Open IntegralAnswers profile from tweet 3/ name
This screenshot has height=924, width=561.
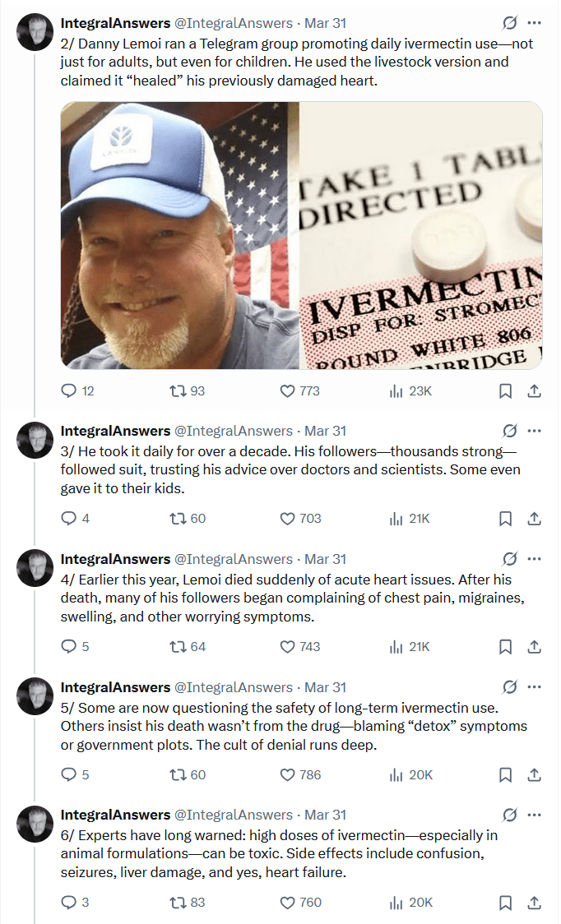115,431
